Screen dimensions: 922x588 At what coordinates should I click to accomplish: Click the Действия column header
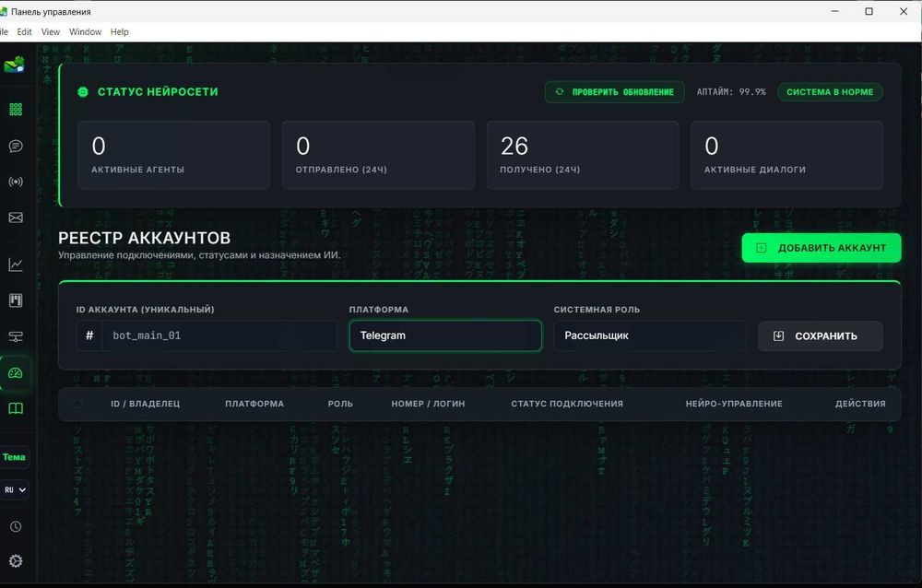[x=860, y=404]
